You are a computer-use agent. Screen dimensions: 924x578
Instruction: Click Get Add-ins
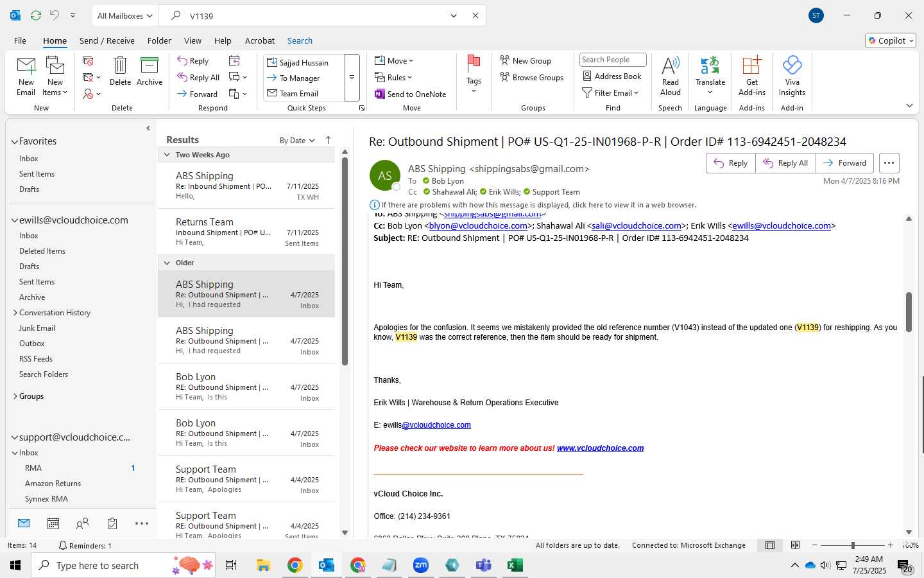(751, 76)
